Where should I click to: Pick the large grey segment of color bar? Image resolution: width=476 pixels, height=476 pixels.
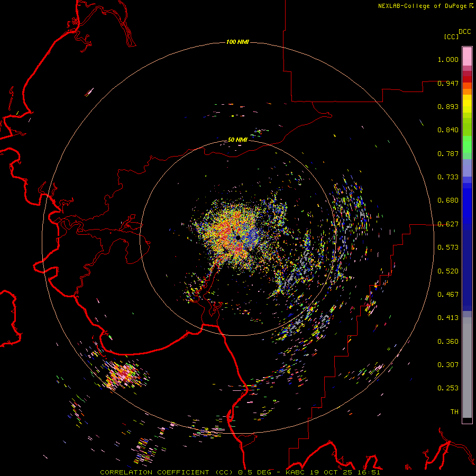467,370
